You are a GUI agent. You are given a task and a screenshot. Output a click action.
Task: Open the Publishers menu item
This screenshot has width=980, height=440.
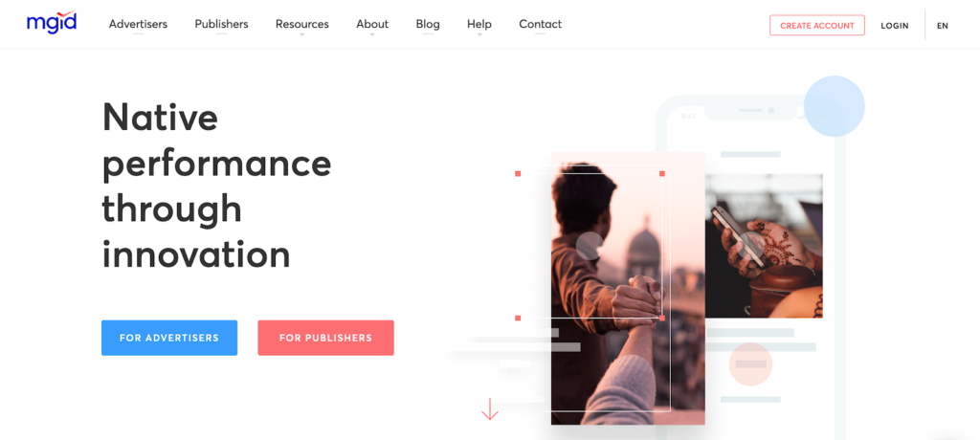(221, 24)
